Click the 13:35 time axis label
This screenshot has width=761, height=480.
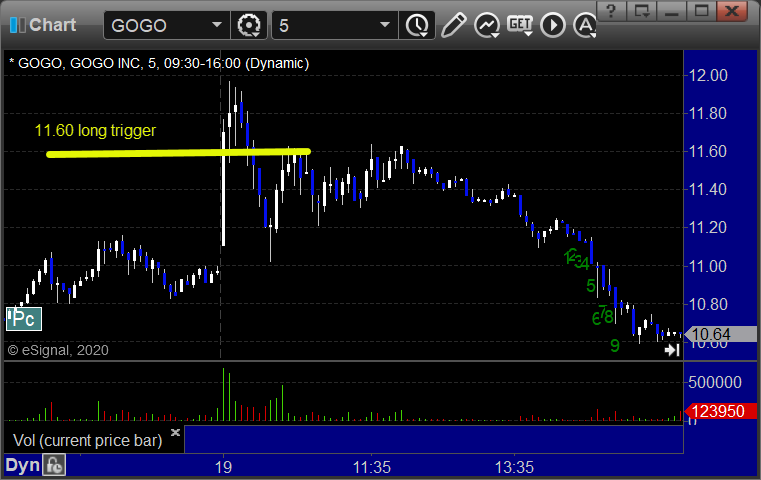[x=514, y=467]
